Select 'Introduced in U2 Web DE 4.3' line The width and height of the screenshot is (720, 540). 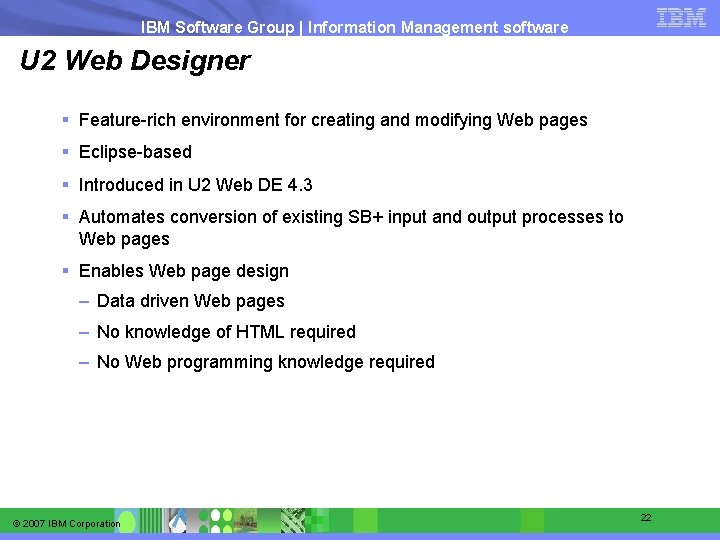click(x=195, y=185)
